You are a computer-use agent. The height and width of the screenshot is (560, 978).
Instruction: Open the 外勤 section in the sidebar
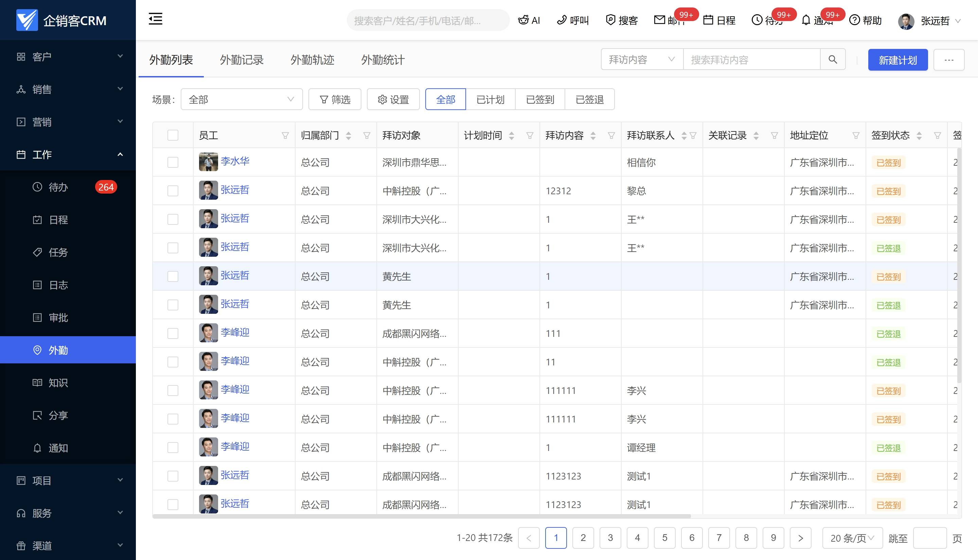coord(58,350)
